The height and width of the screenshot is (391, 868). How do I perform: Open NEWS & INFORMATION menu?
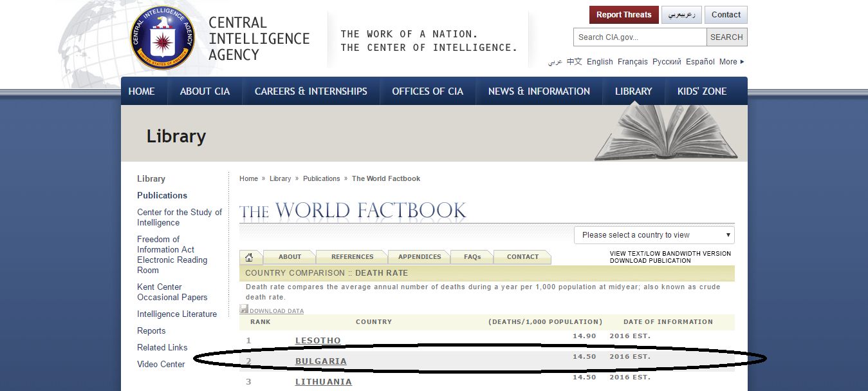point(539,91)
